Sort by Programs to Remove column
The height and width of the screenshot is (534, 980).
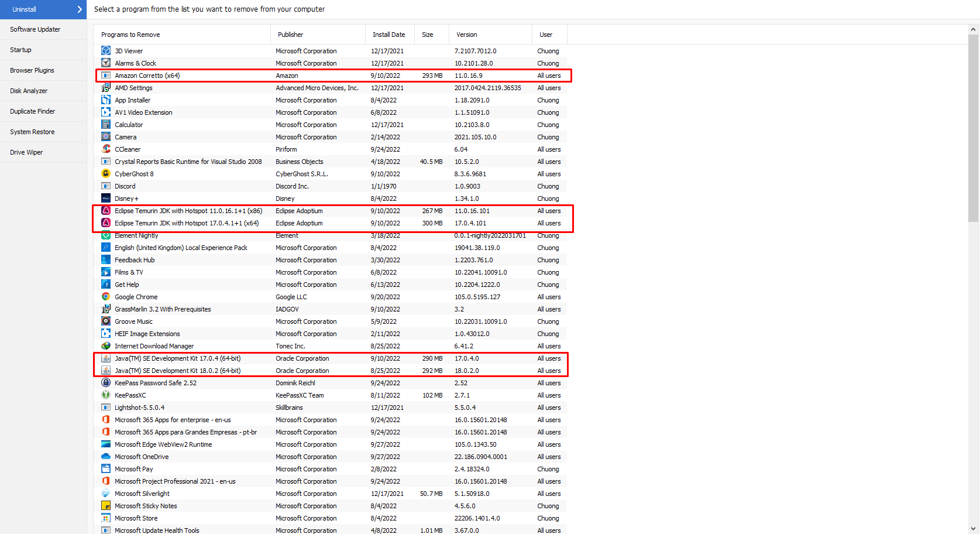(182, 35)
